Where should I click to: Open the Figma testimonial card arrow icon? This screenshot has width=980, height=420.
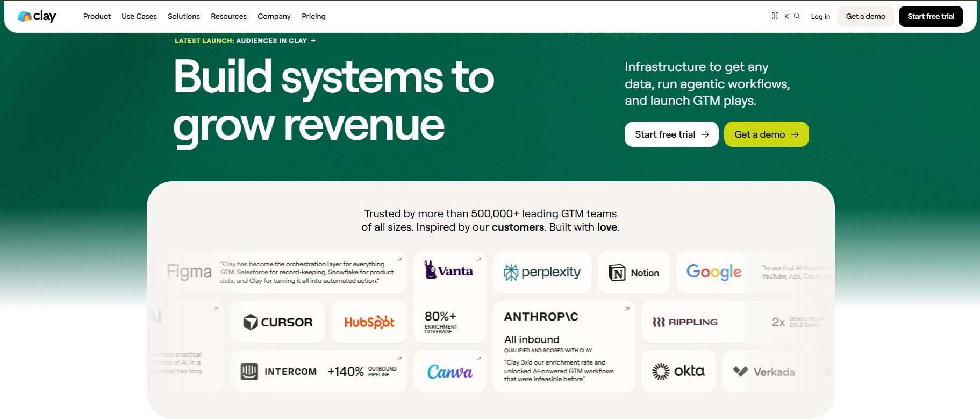[399, 259]
